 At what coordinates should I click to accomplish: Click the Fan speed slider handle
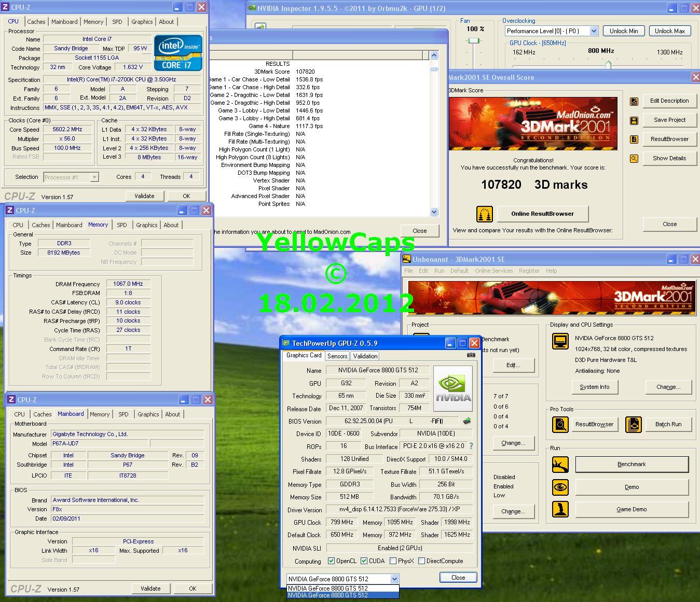473,40
